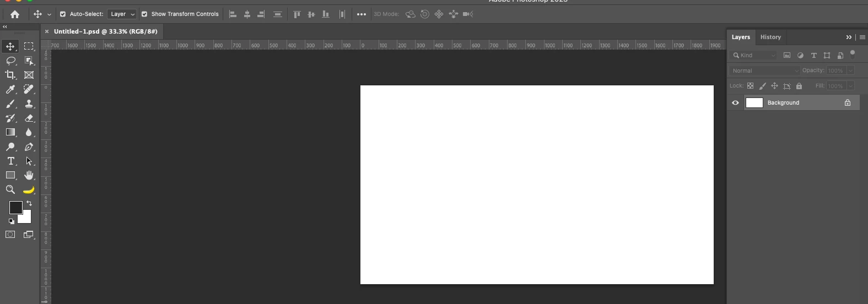Close the Untitled-1.psd document tab
Image resolution: width=868 pixels, height=304 pixels.
click(47, 31)
